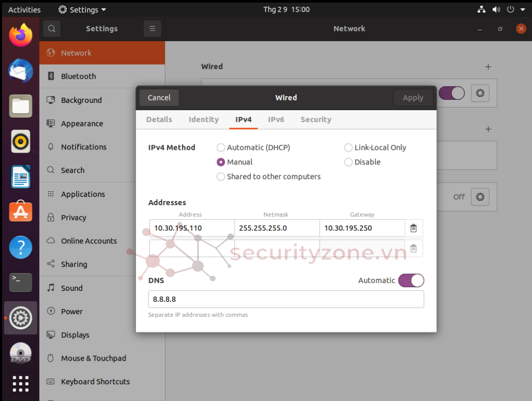The width and height of the screenshot is (532, 401).
Task: Open the Security tab
Action: (x=316, y=120)
